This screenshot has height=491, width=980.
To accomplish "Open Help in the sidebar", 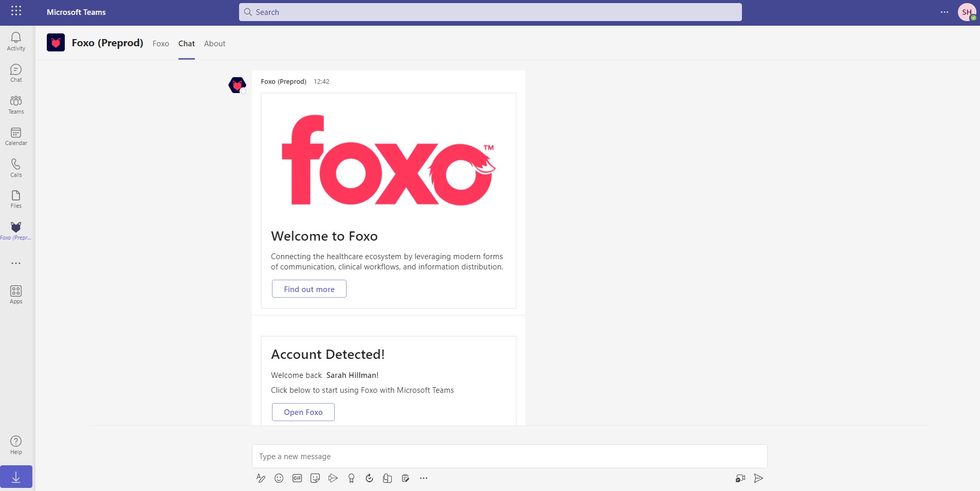I will tap(16, 445).
